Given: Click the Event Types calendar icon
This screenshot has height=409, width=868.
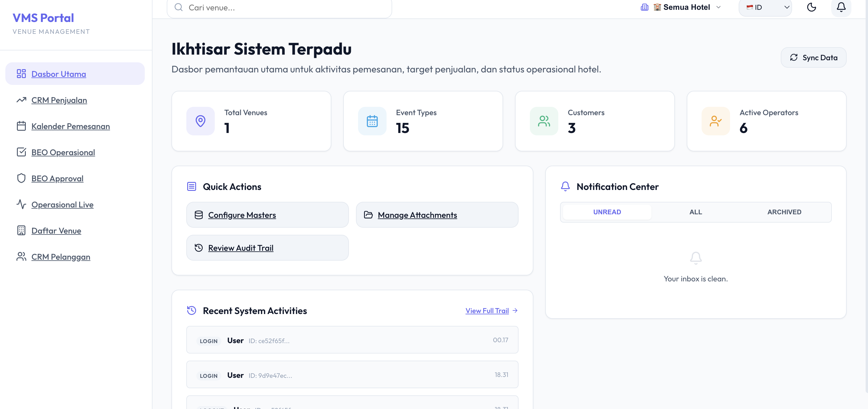Looking at the screenshot, I should pyautogui.click(x=372, y=121).
